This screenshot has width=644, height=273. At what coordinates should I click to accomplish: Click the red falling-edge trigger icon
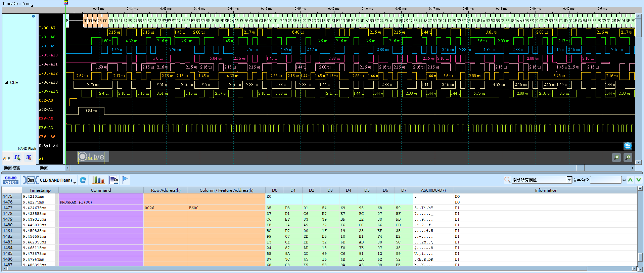[29, 157]
